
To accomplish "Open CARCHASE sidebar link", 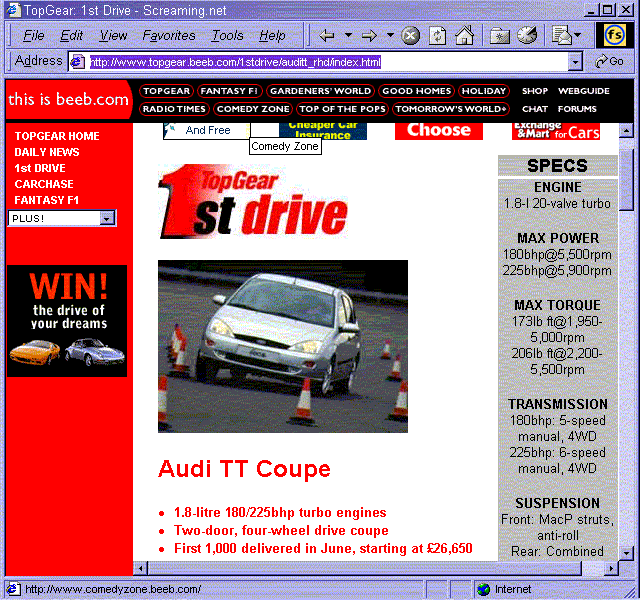I will tap(44, 184).
